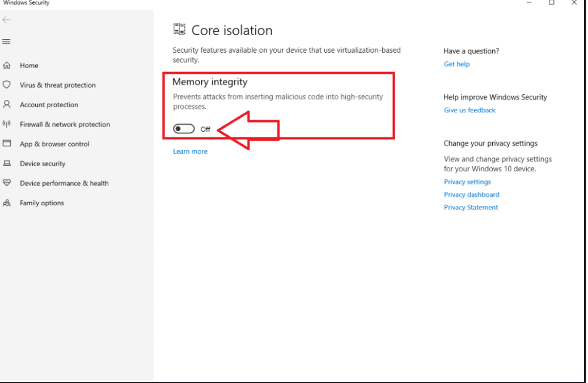This screenshot has height=383, width=588.
Task: Click the Core isolation header icon
Action: tap(179, 28)
